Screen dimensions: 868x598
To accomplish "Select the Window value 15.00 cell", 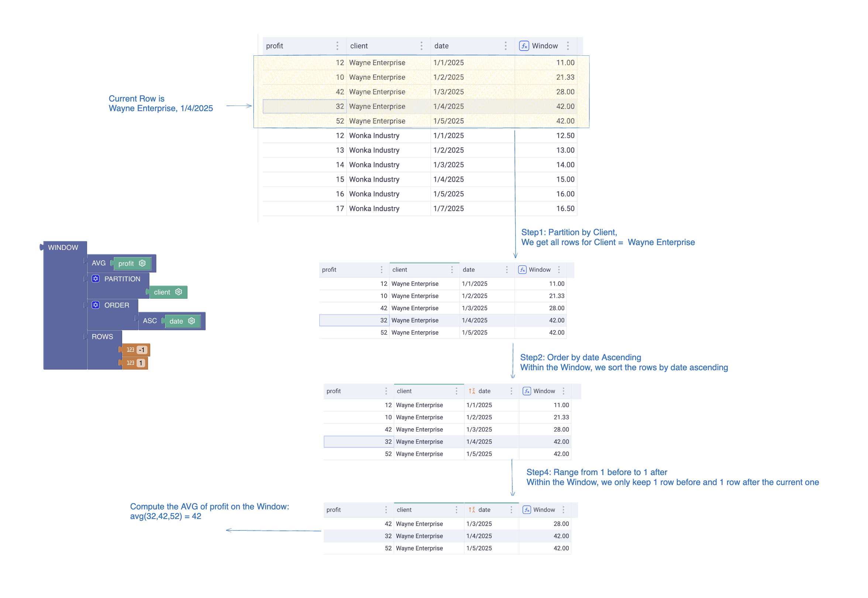I will (546, 179).
